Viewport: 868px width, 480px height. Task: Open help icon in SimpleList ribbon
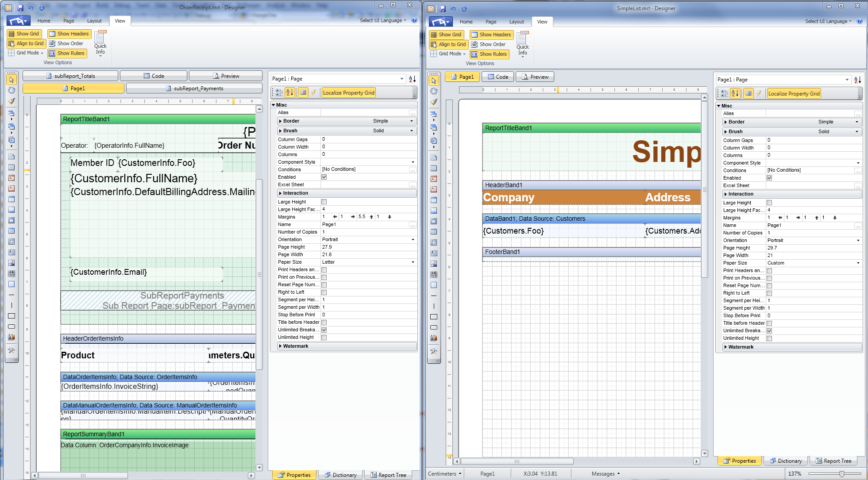pyautogui.click(x=859, y=21)
